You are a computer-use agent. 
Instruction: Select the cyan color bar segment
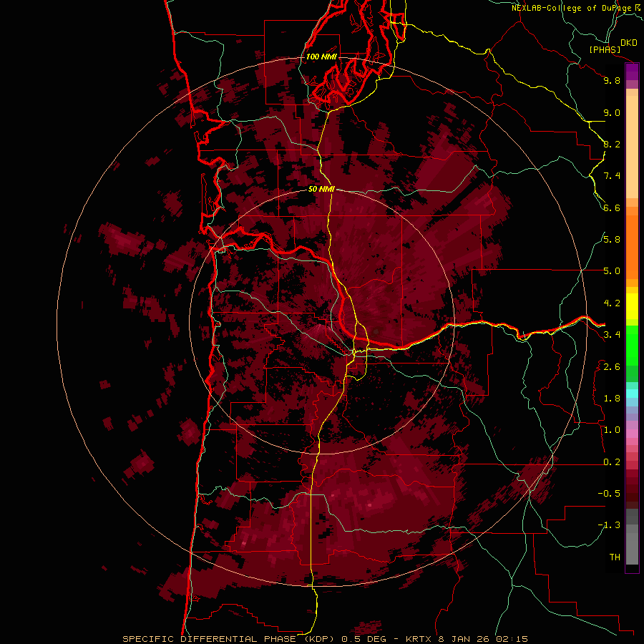coord(632,394)
